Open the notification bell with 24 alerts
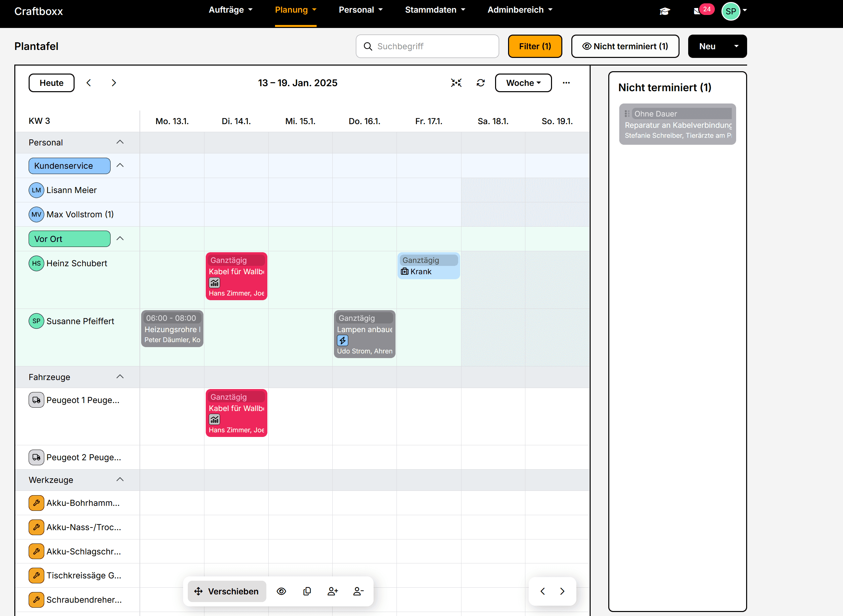Viewport: 843px width, 616px height. coord(700,11)
